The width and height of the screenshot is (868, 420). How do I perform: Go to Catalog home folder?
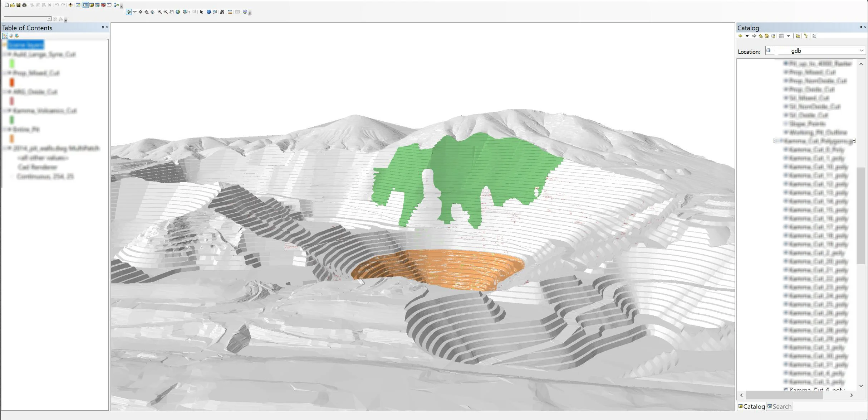pyautogui.click(x=767, y=36)
